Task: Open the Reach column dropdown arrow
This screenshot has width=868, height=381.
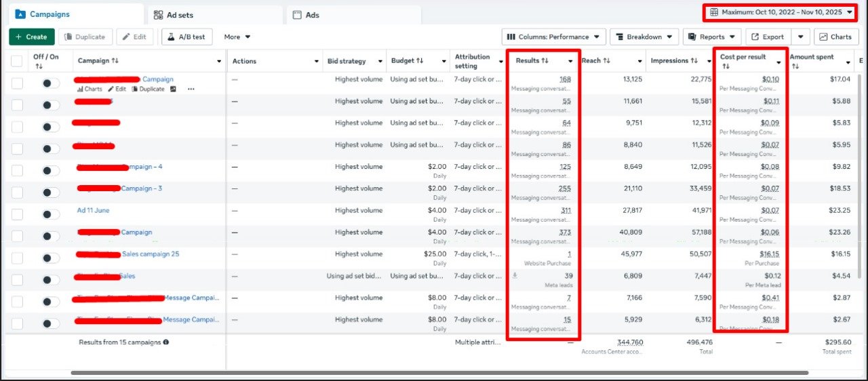Action: pyautogui.click(x=639, y=62)
